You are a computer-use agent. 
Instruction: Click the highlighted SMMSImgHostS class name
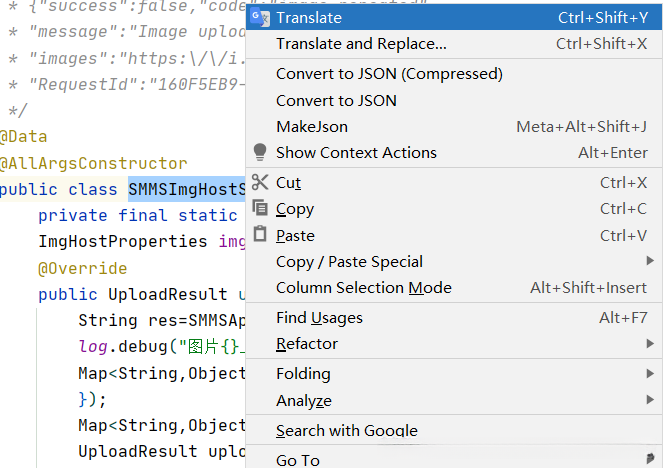[186, 189]
